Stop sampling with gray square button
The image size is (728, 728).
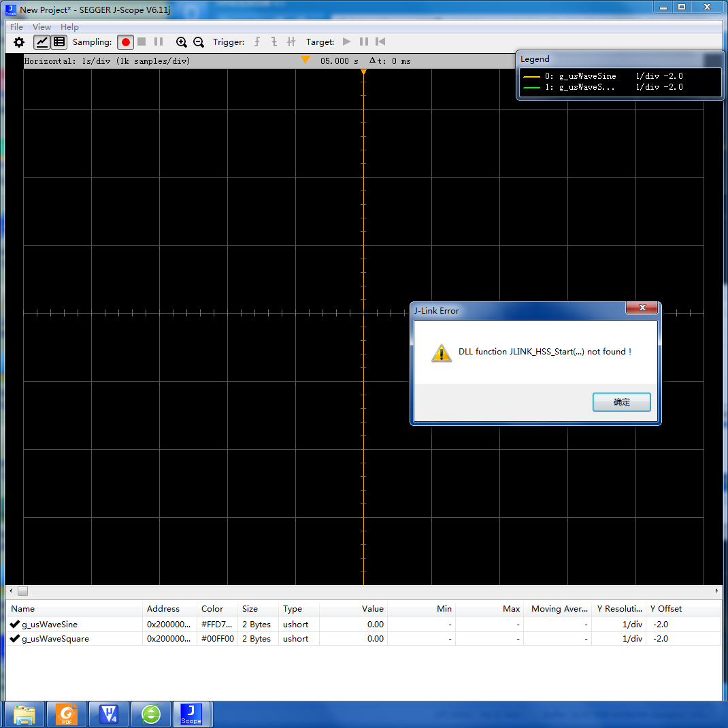coord(142,42)
